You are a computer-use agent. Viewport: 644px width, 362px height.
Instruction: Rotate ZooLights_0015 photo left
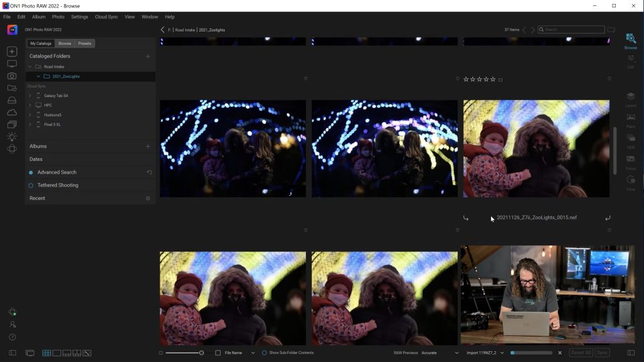click(x=466, y=218)
